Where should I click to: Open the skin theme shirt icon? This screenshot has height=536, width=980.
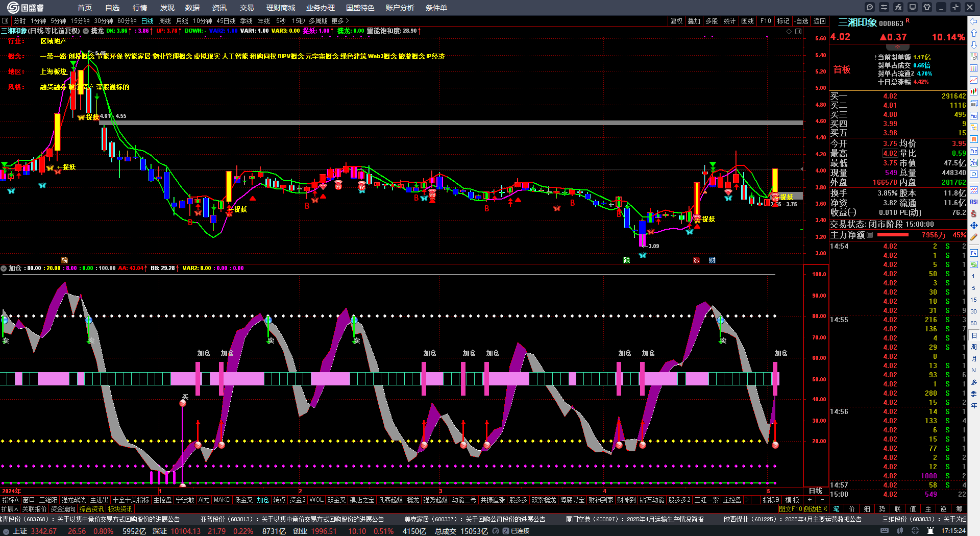(x=927, y=7)
